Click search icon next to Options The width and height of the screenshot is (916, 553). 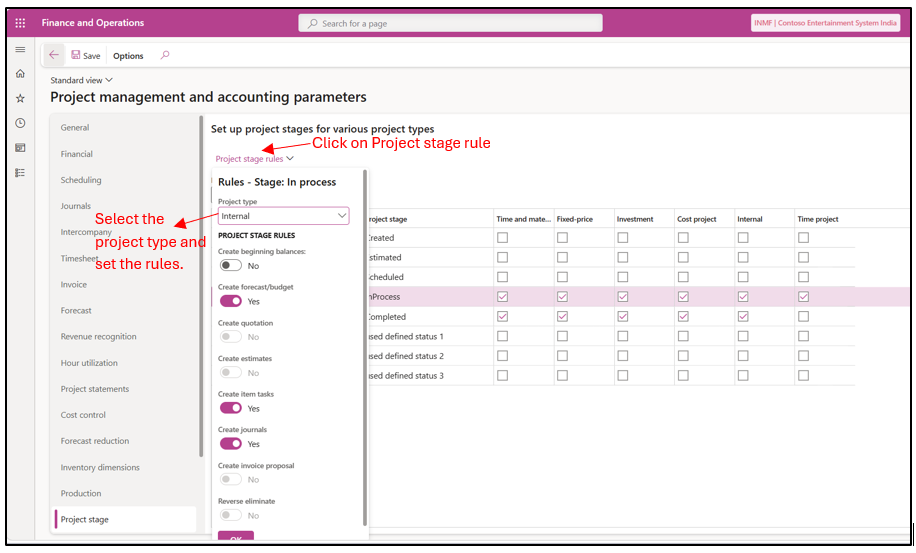pyautogui.click(x=165, y=55)
